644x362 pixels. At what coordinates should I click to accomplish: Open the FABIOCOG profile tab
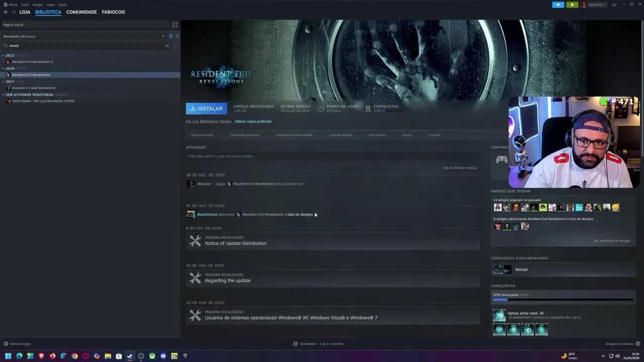click(x=113, y=12)
